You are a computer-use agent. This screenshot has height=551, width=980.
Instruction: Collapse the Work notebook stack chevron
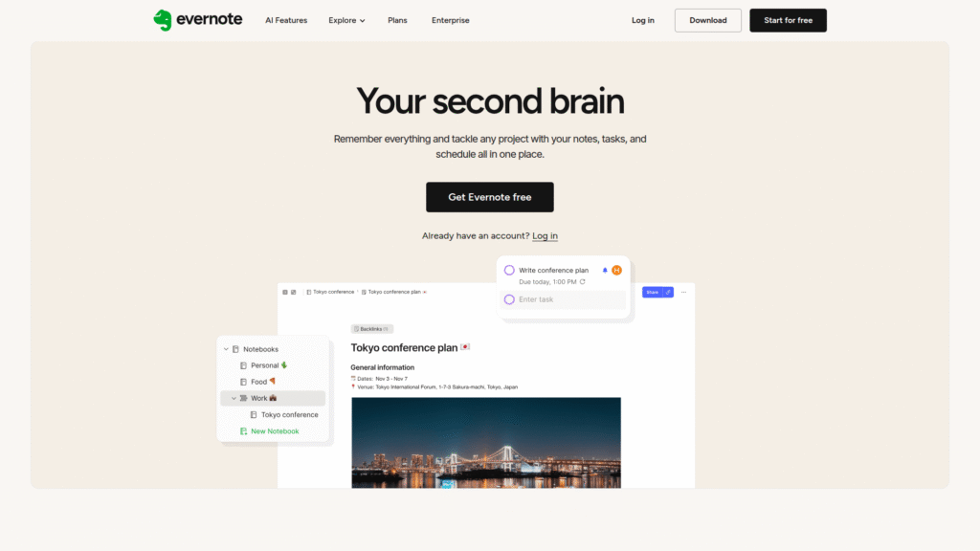pos(234,398)
